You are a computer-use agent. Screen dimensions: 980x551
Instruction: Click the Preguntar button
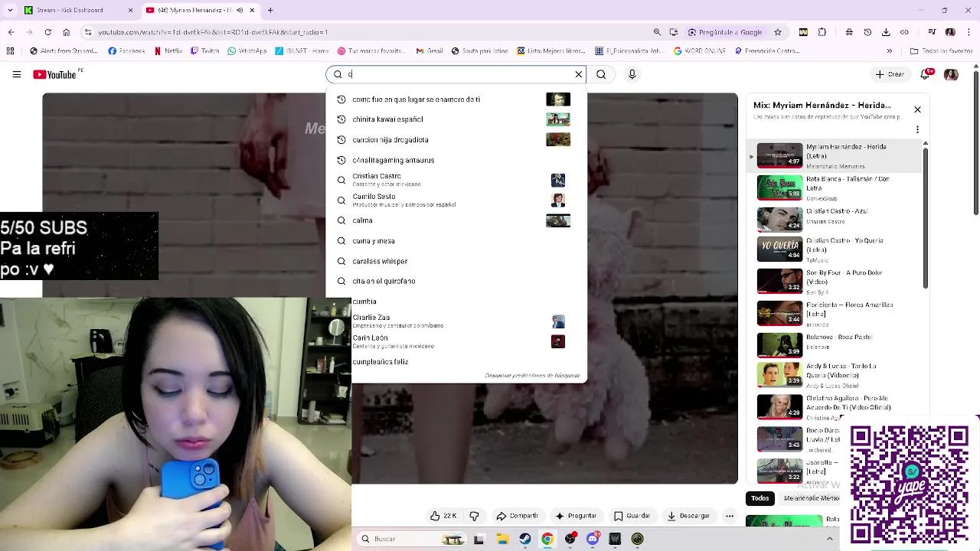coord(576,516)
